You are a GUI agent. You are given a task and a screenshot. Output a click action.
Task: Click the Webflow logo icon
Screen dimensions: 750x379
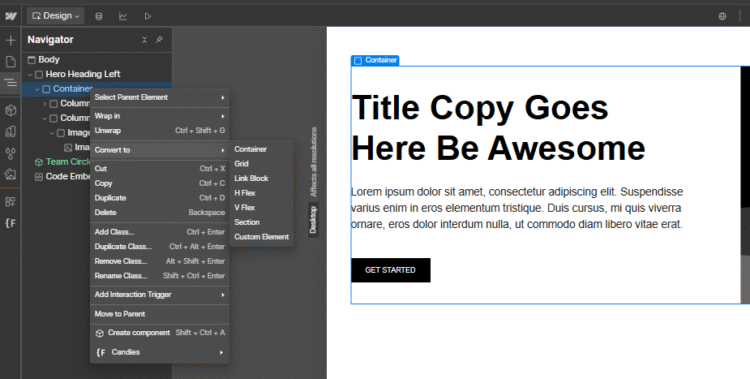[11, 16]
